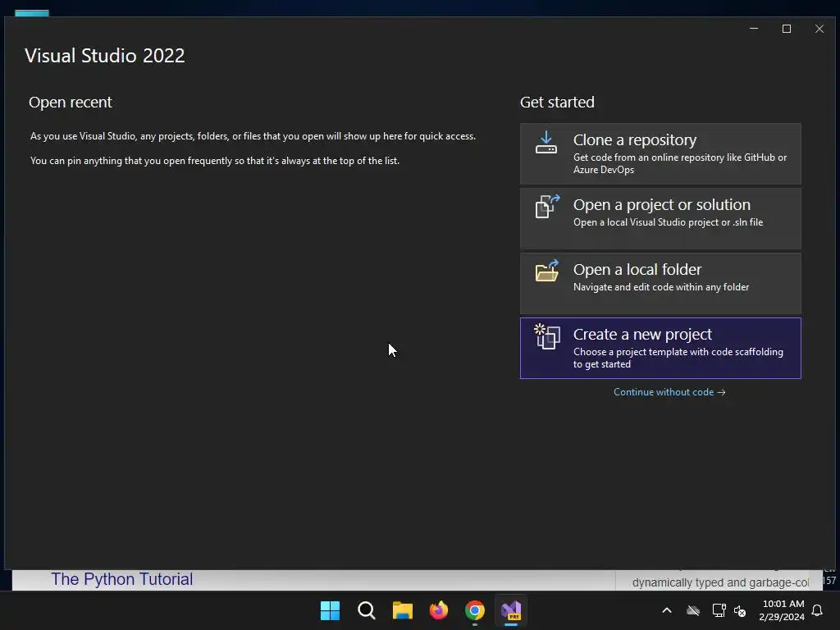Screen dimensions: 840x630
Task: Click the OneDrive cloud tray icon
Action: [x=692, y=610]
